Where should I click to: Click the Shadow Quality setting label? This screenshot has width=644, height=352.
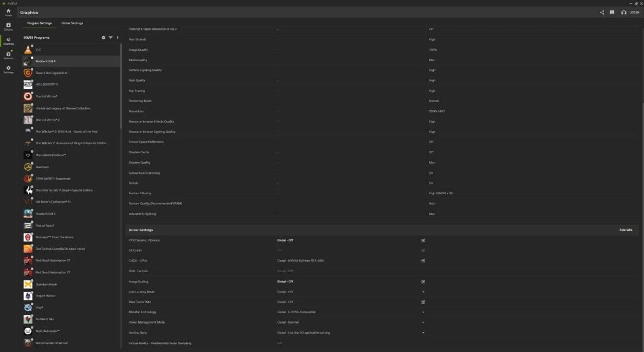[140, 163]
